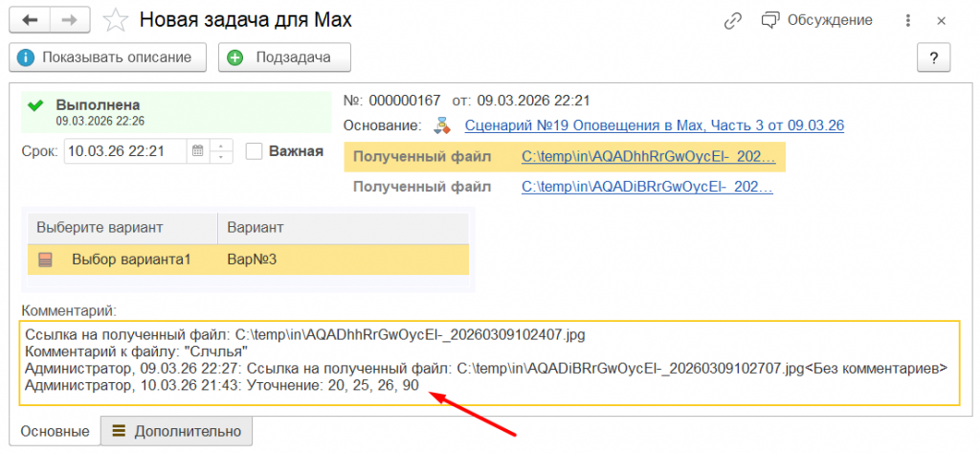980x454 pixels.
Task: Toggle the Важная checkbox
Action: [x=254, y=150]
